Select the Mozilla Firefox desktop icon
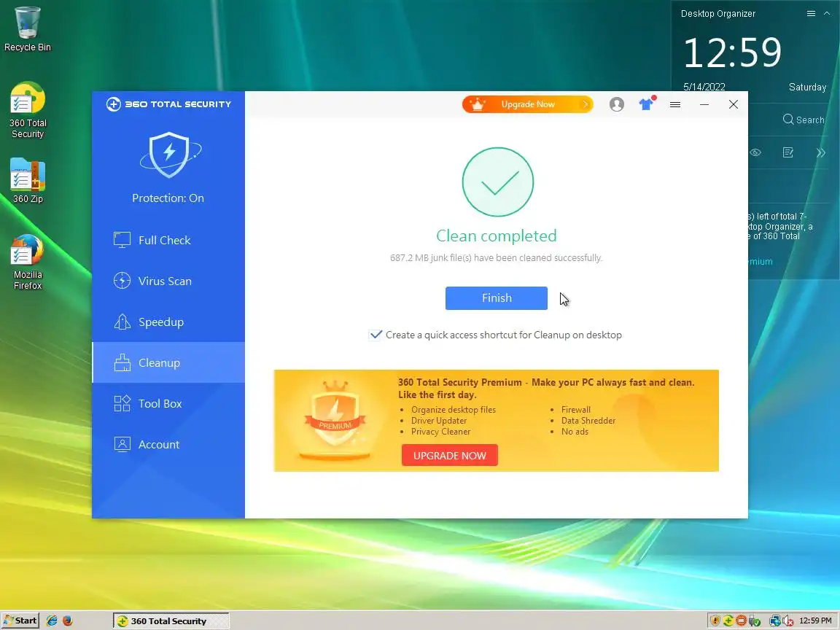Image resolution: width=840 pixels, height=630 pixels. point(27,262)
